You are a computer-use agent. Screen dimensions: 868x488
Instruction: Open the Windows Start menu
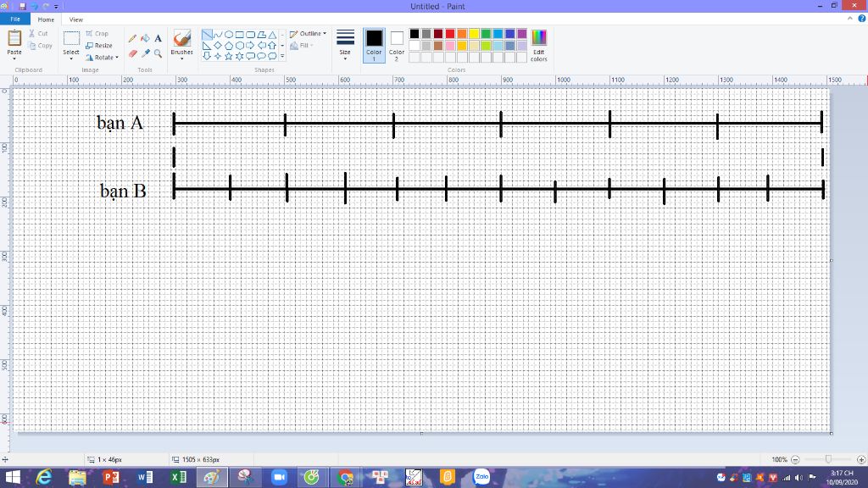tap(12, 477)
